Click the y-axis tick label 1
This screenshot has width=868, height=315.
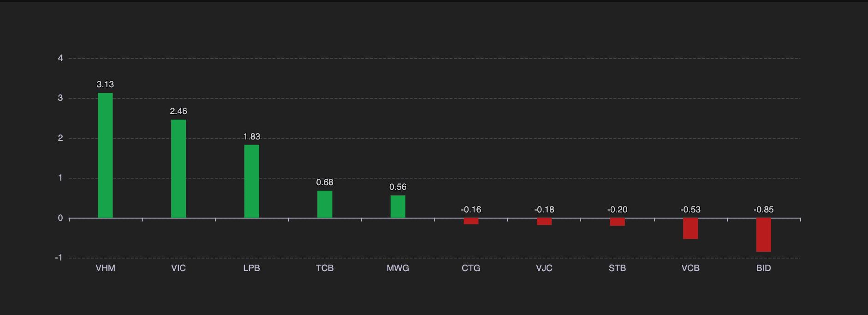point(60,178)
